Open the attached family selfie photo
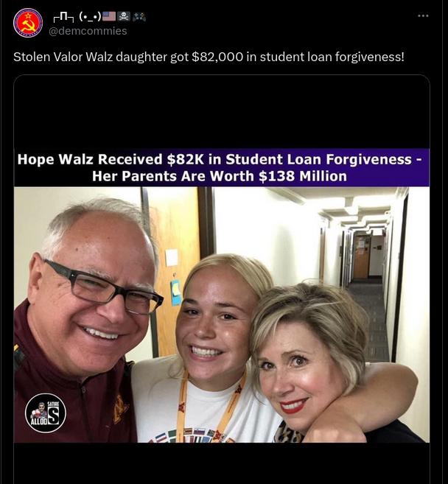This screenshot has width=448, height=484. (222, 315)
